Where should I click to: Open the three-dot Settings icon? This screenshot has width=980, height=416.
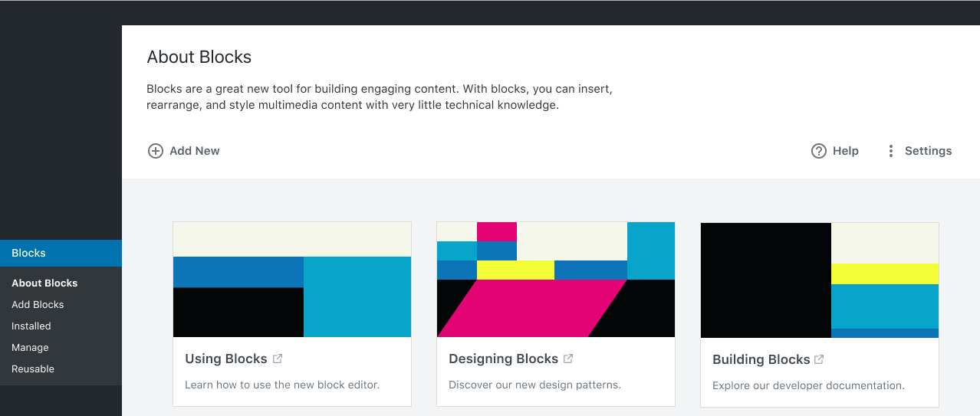[x=891, y=151]
